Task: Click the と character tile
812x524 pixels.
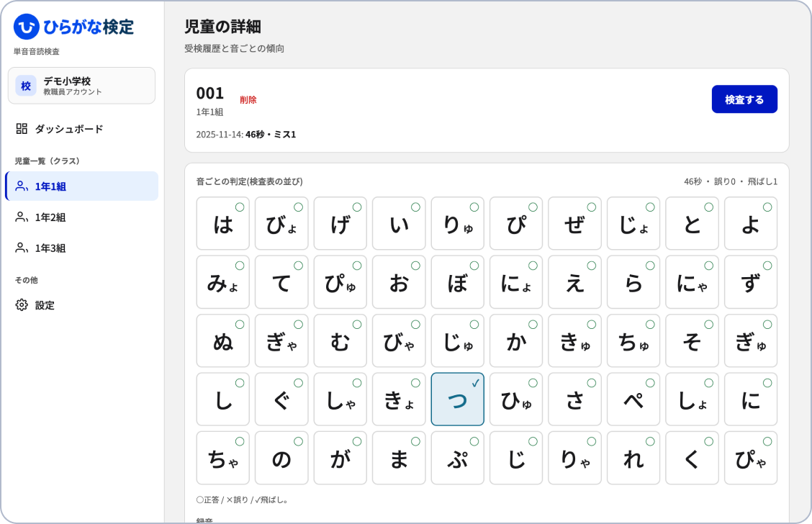Action: [692, 223]
